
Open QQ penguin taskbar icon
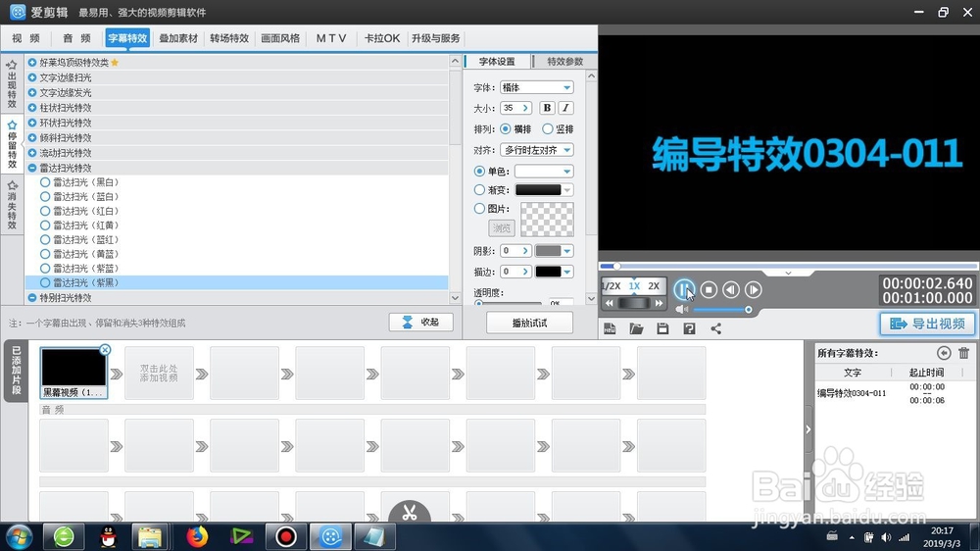[108, 536]
